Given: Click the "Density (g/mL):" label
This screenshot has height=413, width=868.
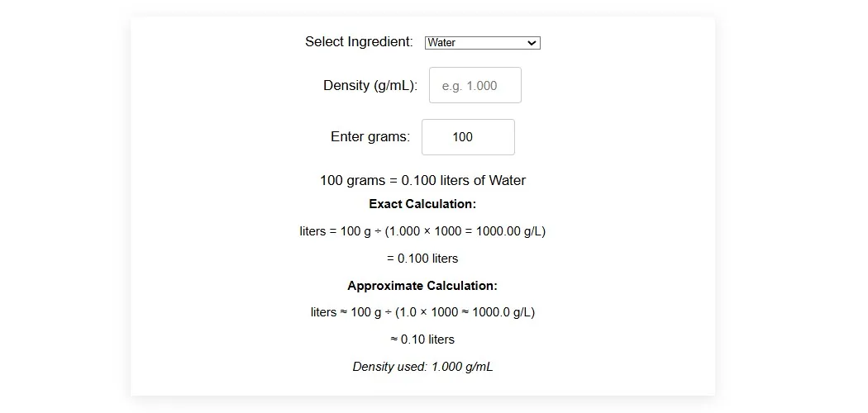Looking at the screenshot, I should click(370, 85).
